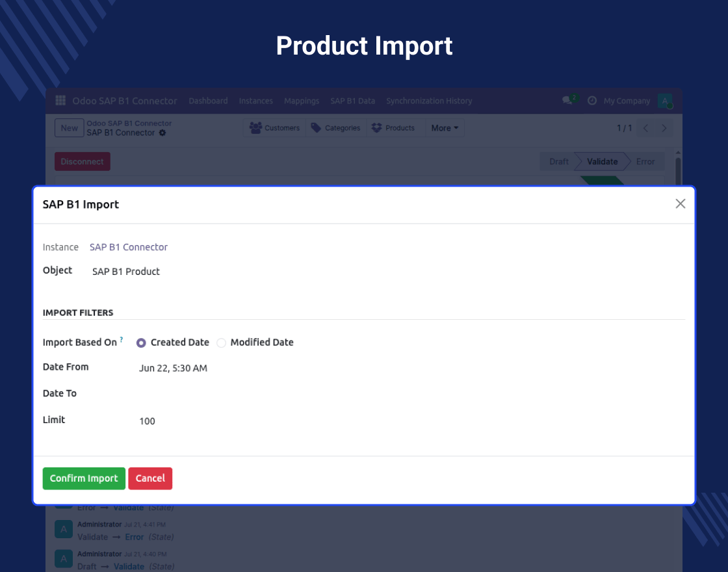Select the Error status stage
Screen dimensions: 728x572
[645, 162]
